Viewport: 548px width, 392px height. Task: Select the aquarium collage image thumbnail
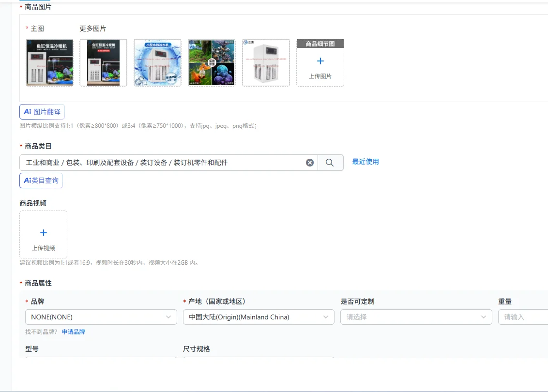tap(212, 62)
